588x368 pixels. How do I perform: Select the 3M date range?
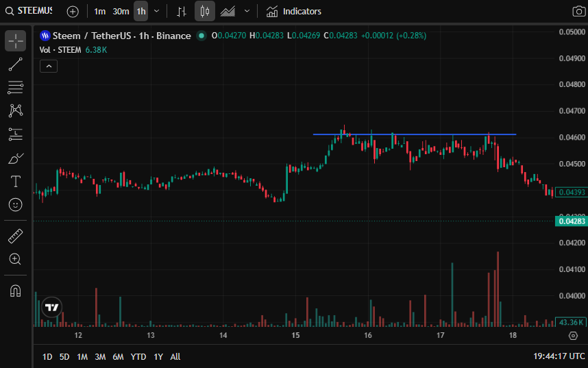(100, 357)
